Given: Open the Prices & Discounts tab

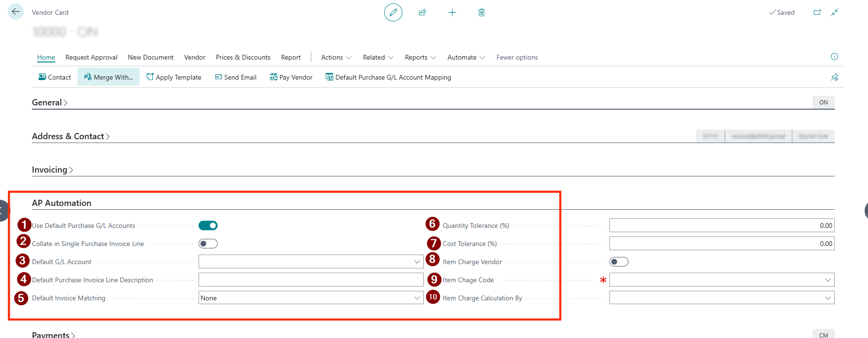Looking at the screenshot, I should tap(243, 57).
